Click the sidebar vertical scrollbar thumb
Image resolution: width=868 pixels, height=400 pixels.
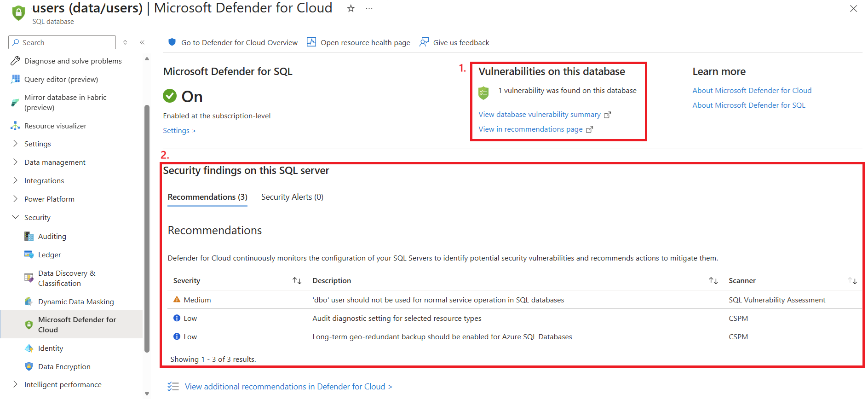click(x=147, y=229)
